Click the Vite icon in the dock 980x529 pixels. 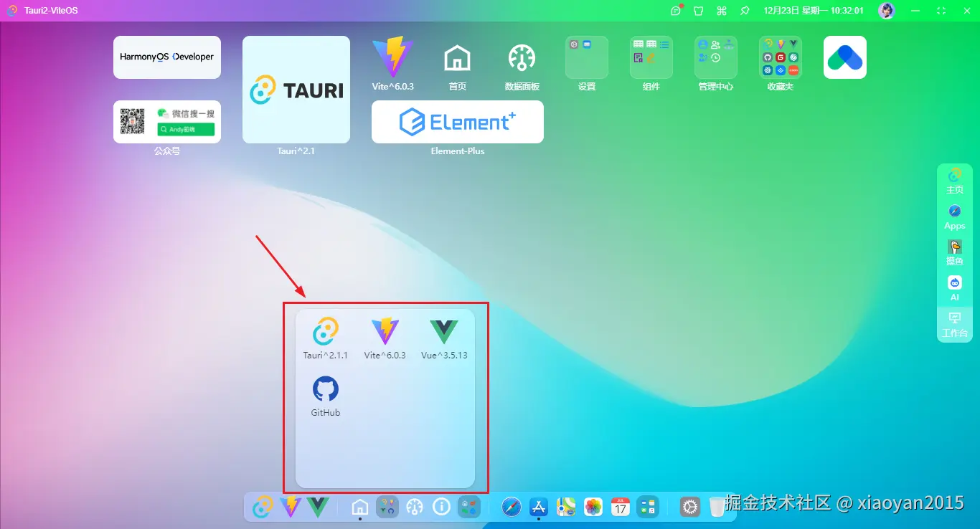[x=291, y=507]
